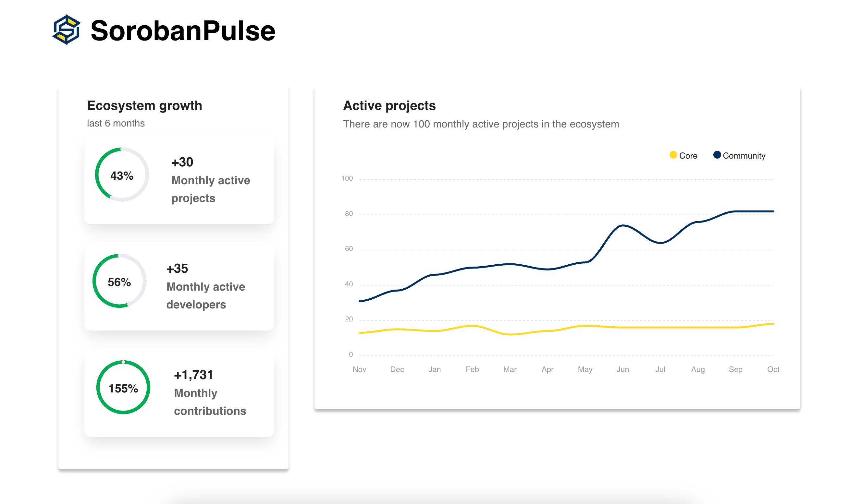Click the 100 gridline label on y-axis

[347, 178]
